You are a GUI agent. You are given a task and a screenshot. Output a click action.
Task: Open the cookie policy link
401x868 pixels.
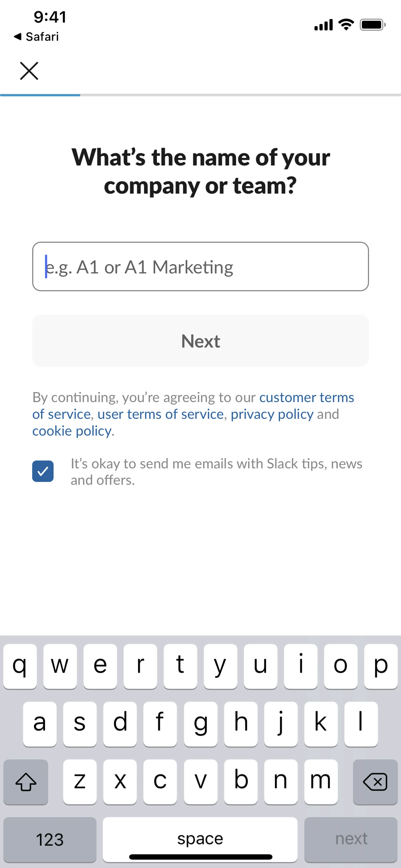coord(72,431)
